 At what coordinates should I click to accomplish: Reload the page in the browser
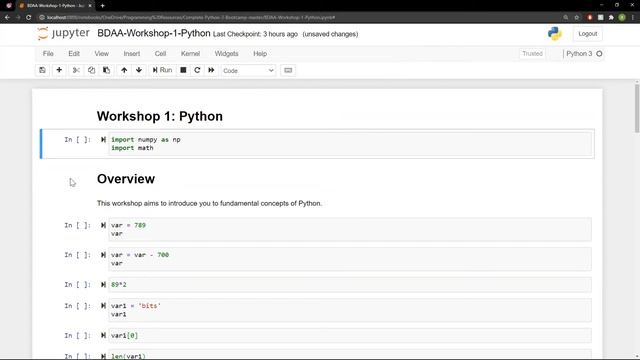28,18
